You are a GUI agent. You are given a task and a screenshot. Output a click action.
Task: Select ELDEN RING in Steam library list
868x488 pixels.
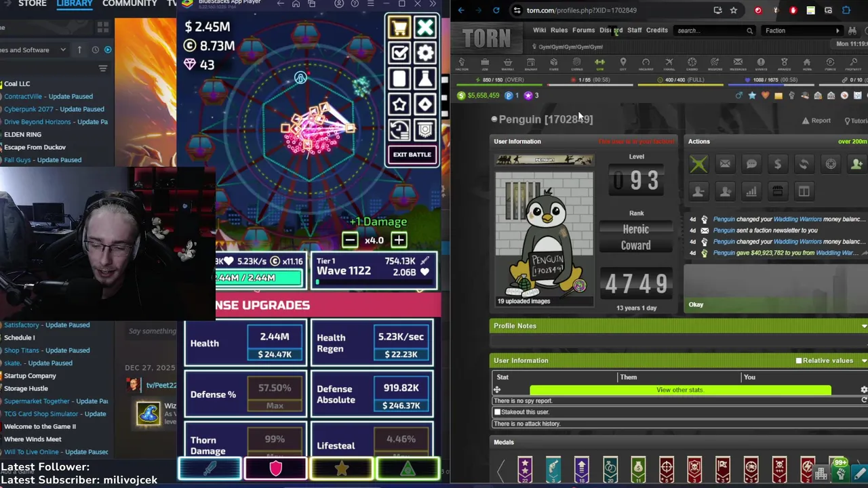pos(22,134)
